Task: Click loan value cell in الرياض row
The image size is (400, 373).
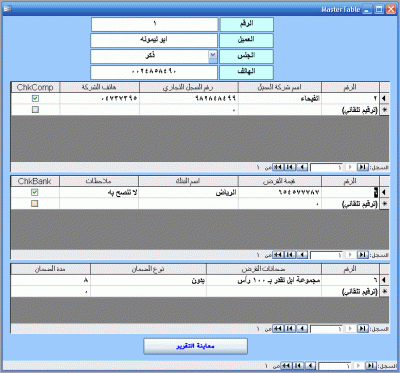Action: [x=280, y=192]
